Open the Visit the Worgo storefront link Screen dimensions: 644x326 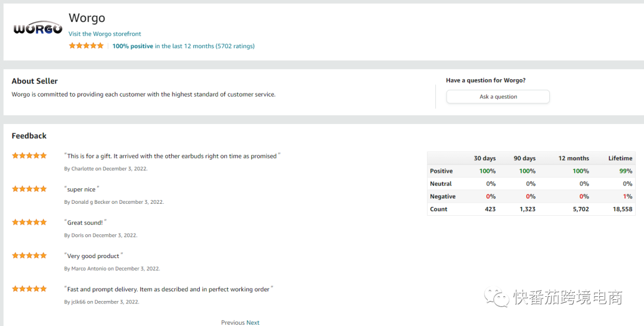[x=105, y=33]
